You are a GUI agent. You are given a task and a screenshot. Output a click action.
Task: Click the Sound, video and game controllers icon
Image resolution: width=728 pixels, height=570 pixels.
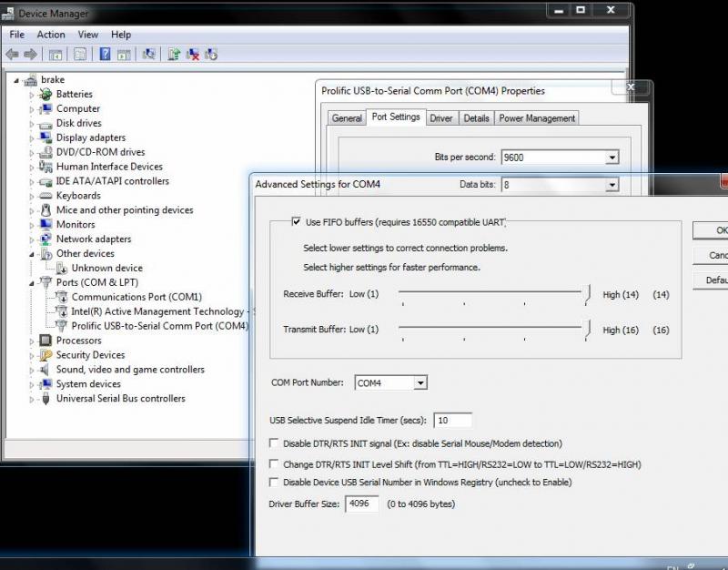coord(45,370)
